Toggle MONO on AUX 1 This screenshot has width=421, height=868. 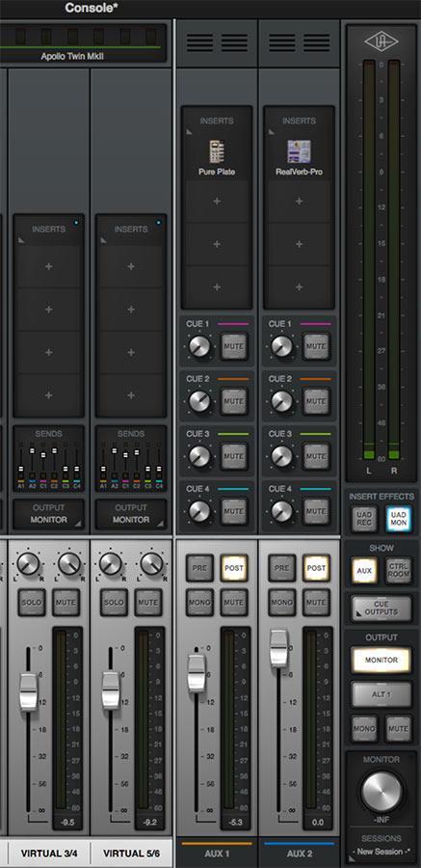(x=199, y=602)
